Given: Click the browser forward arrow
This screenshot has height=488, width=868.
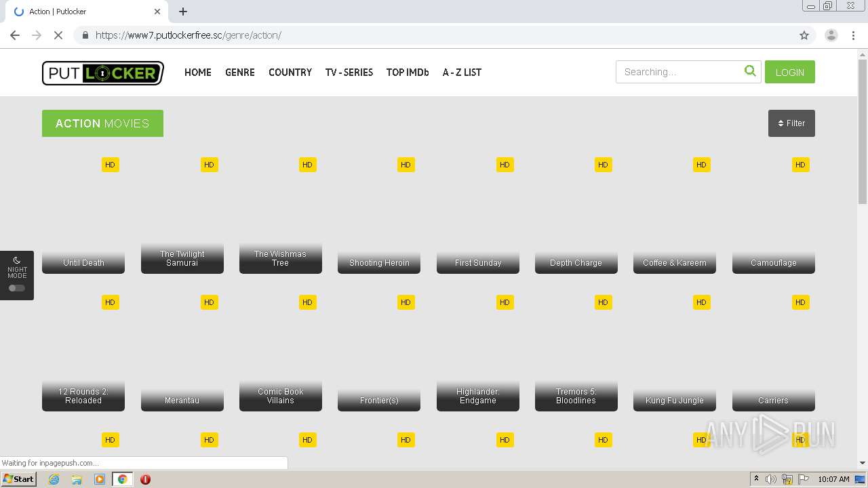Looking at the screenshot, I should click(x=37, y=35).
